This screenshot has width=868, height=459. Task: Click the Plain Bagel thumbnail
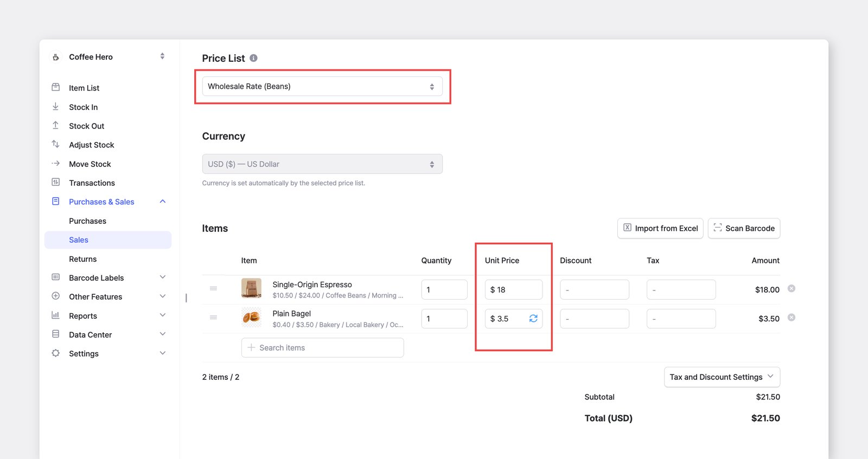pyautogui.click(x=251, y=318)
